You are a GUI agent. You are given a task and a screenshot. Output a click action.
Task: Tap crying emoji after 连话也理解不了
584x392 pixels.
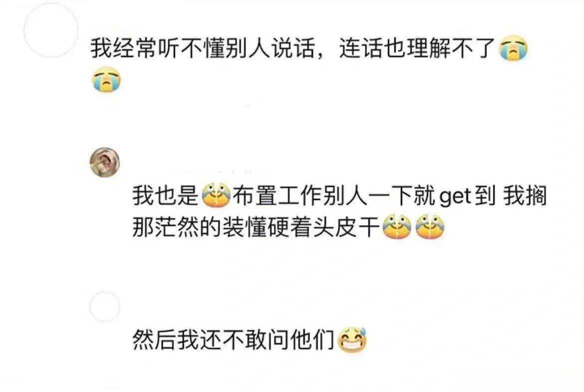(514, 49)
